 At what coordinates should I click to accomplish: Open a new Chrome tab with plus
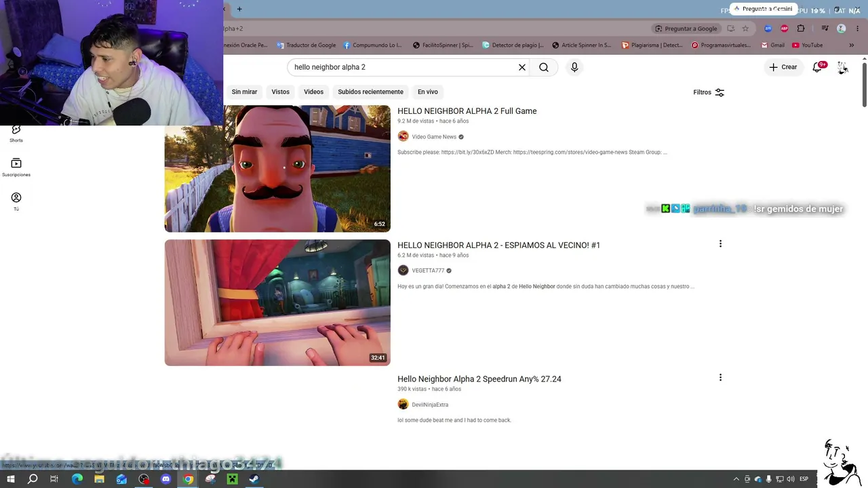[239, 9]
